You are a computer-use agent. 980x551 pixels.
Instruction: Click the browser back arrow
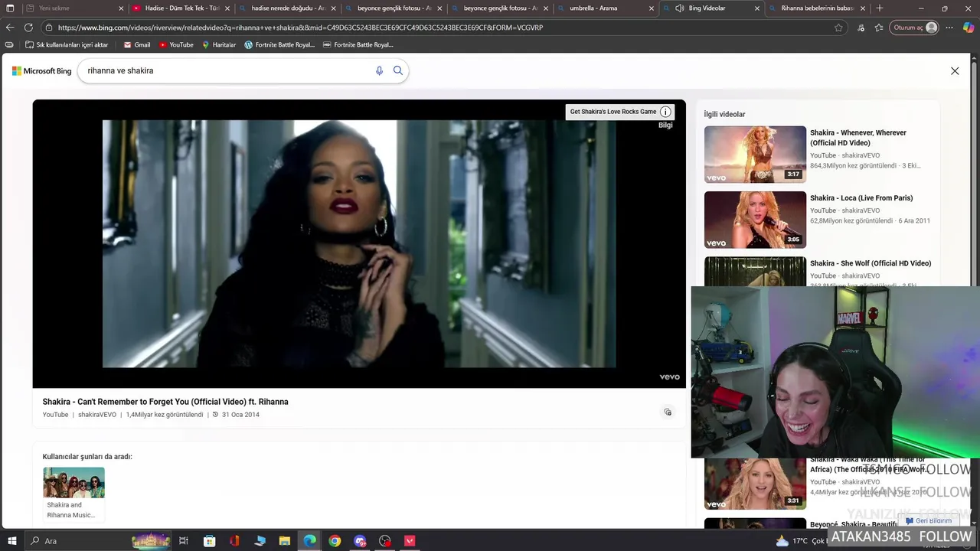pyautogui.click(x=10, y=28)
